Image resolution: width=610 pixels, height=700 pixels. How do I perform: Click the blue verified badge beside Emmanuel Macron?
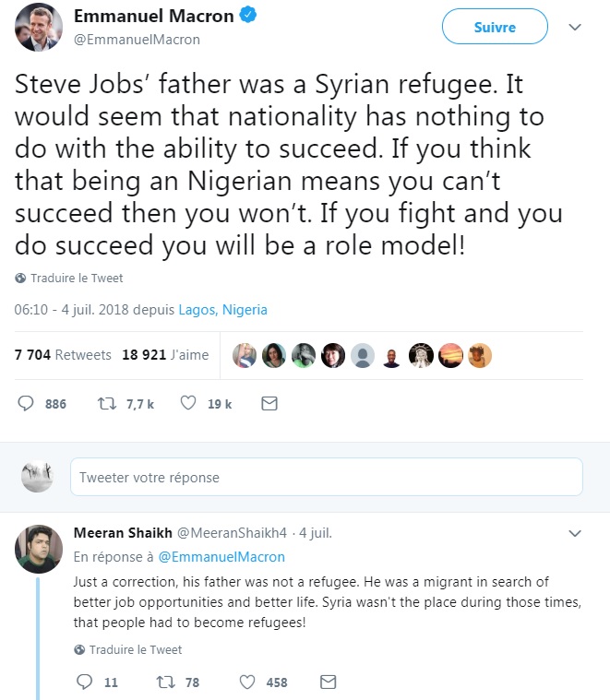(x=246, y=17)
